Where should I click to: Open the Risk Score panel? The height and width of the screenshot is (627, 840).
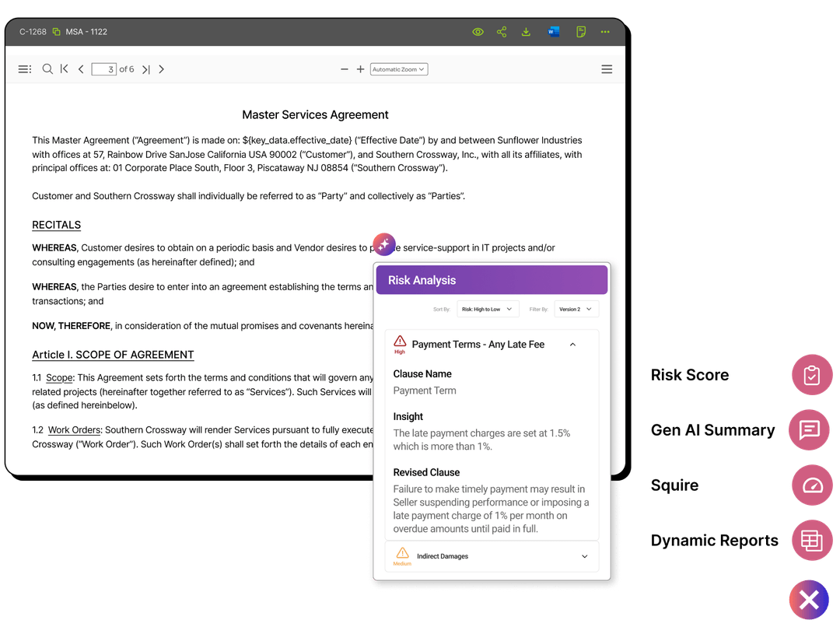tap(811, 374)
